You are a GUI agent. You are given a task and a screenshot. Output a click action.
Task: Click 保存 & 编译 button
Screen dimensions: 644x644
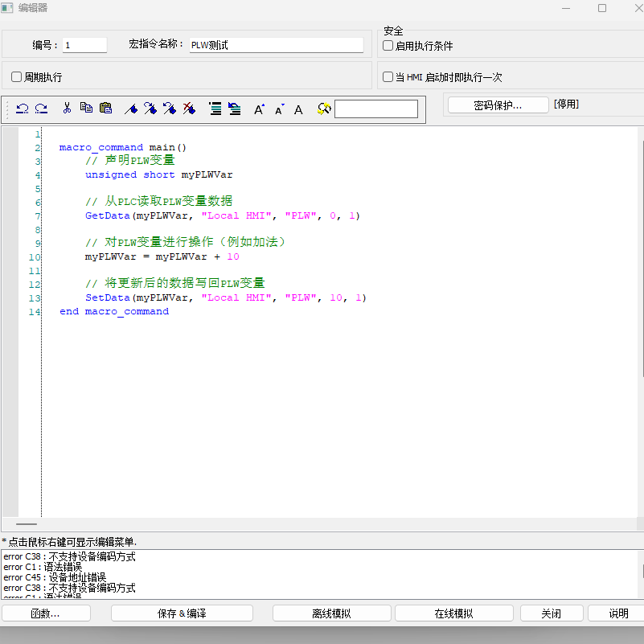point(182,613)
